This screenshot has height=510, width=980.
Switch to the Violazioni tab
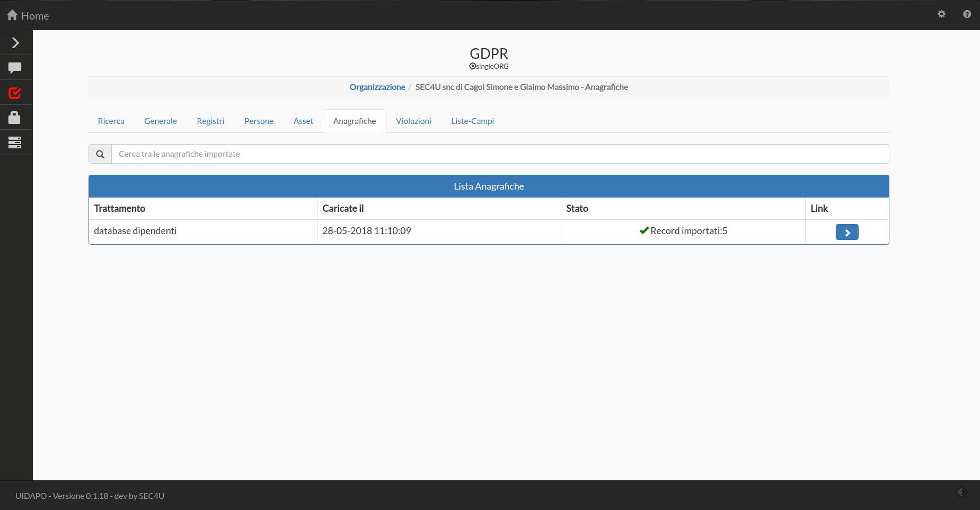click(x=413, y=121)
